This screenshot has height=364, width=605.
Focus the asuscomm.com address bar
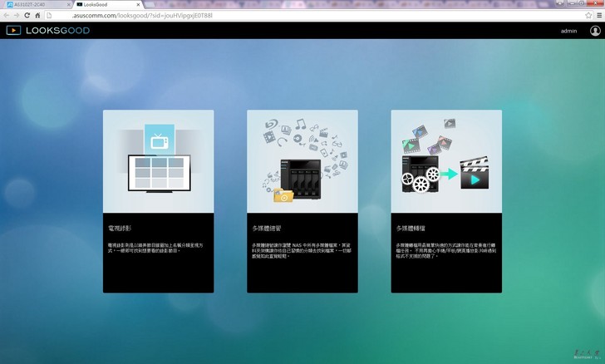click(x=249, y=16)
